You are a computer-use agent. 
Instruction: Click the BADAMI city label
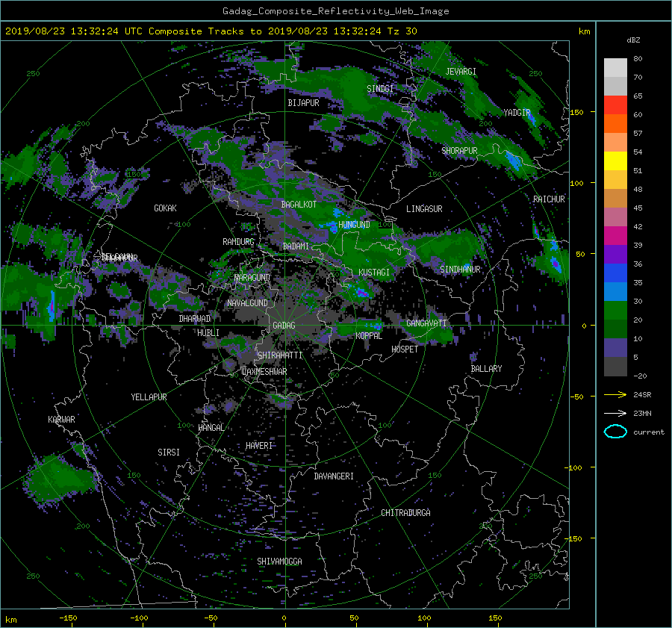pos(296,246)
